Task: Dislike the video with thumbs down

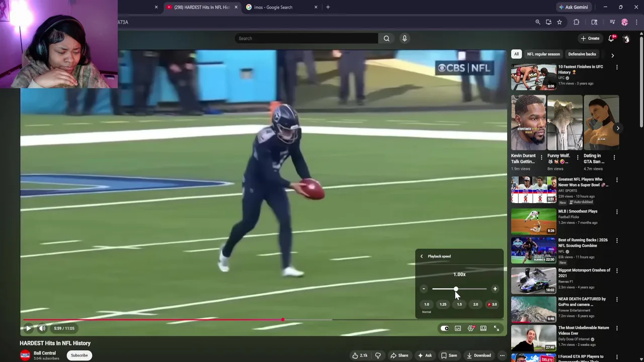Action: pos(378,355)
